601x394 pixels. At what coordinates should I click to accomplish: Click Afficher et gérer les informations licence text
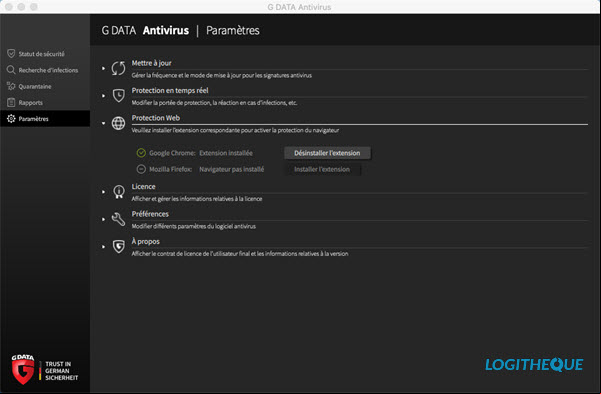tap(197, 199)
